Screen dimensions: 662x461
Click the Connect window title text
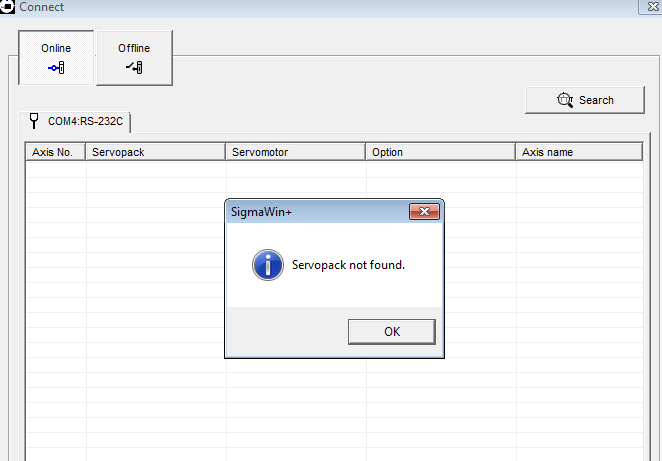click(41, 7)
